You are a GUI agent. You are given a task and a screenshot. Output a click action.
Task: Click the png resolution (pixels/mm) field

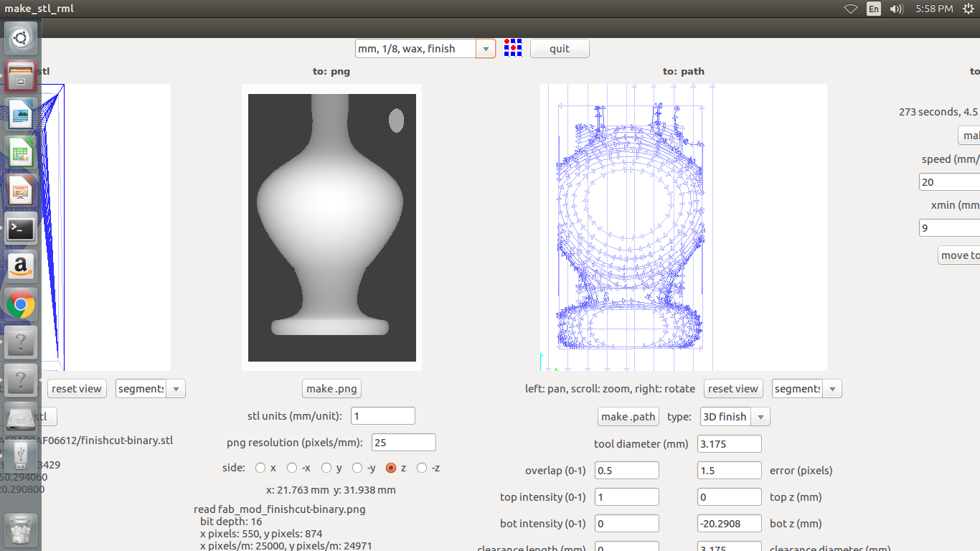403,443
